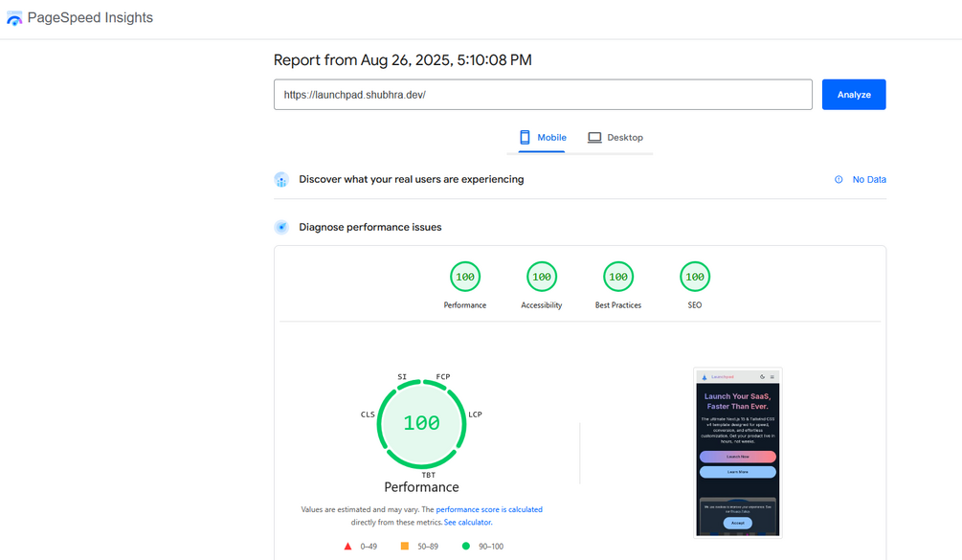Click the TBT label on the gauge
Viewport: 962px width, 560px height.
(x=428, y=475)
